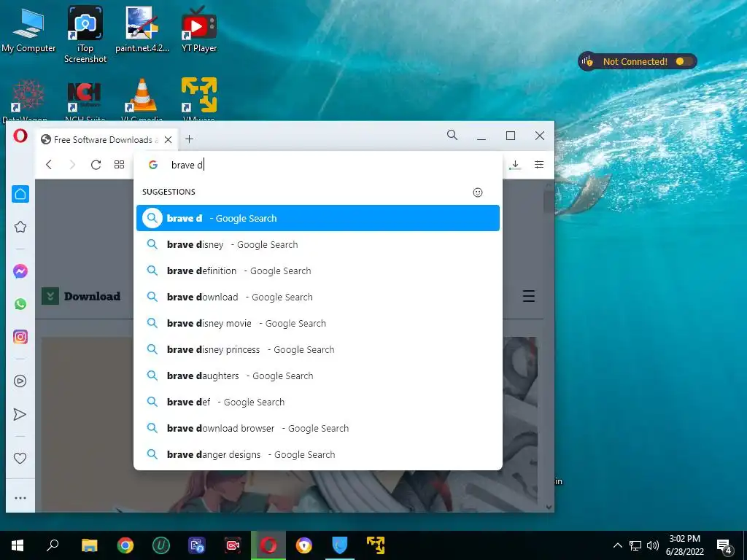This screenshot has width=747, height=560.
Task: Open tab search magnifier in title bar
Action: pyautogui.click(x=452, y=135)
